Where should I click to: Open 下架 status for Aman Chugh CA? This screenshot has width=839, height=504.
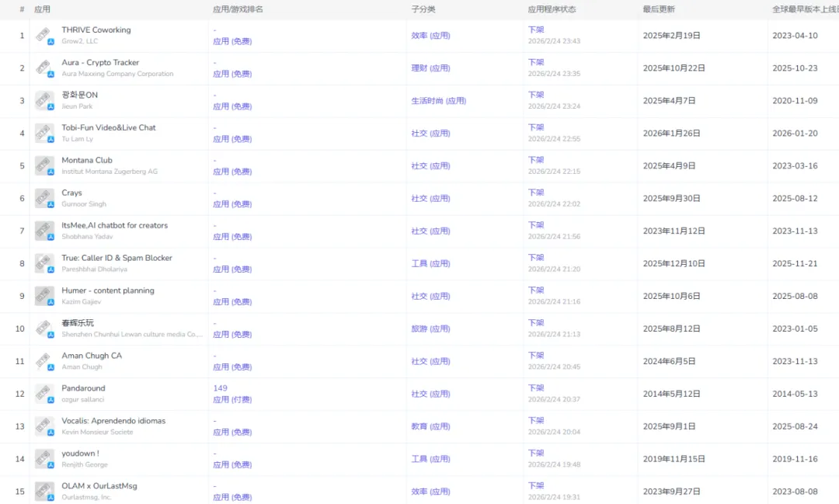[536, 356]
